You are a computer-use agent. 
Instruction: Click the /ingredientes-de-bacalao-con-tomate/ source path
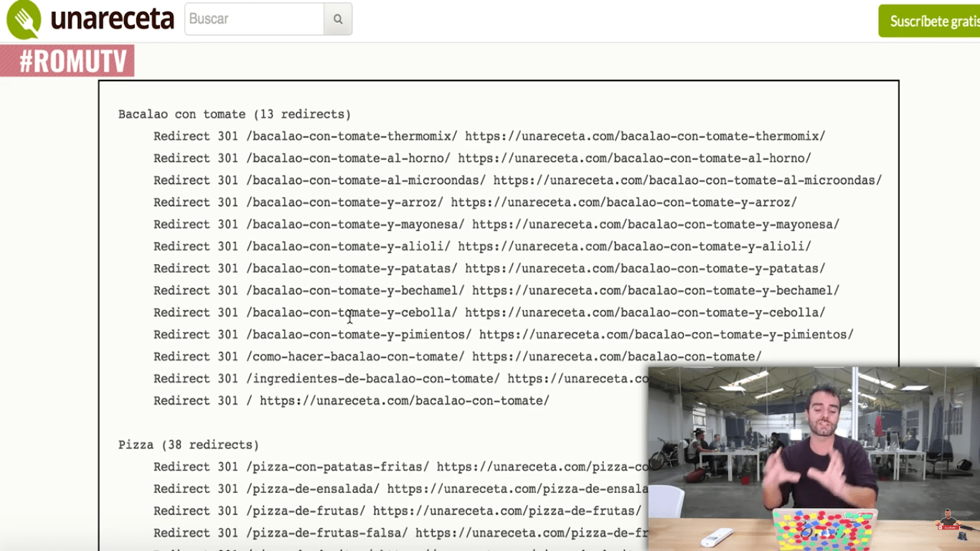click(373, 379)
